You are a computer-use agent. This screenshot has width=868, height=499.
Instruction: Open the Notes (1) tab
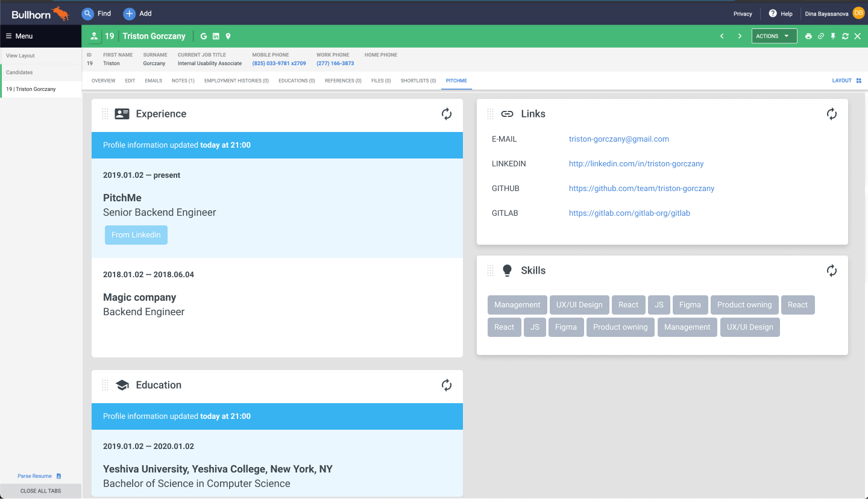tap(183, 81)
